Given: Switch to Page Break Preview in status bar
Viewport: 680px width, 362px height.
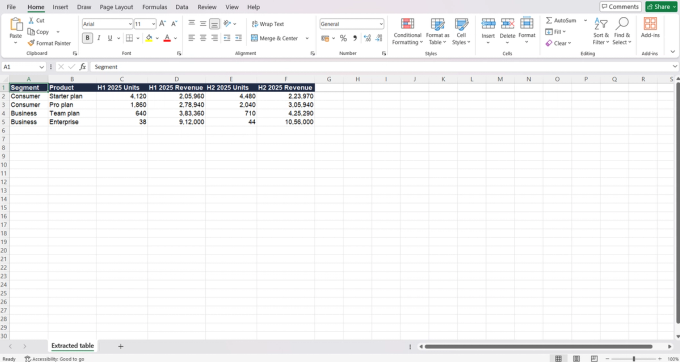Looking at the screenshot, I should pyautogui.click(x=595, y=359).
